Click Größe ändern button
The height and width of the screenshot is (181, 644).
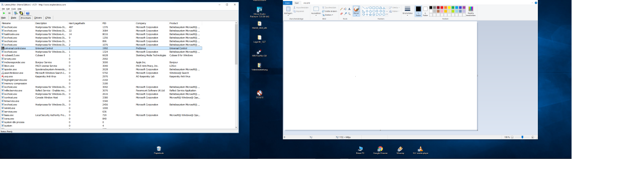click(330, 11)
